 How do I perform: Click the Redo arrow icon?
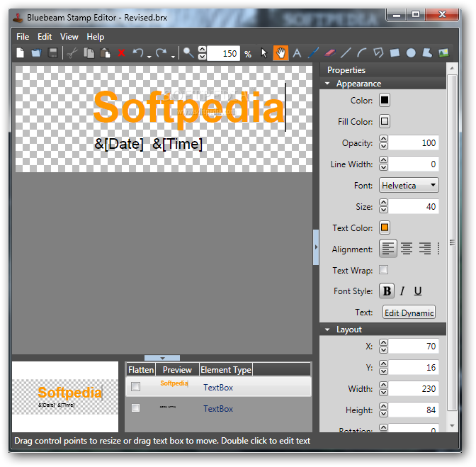161,53
